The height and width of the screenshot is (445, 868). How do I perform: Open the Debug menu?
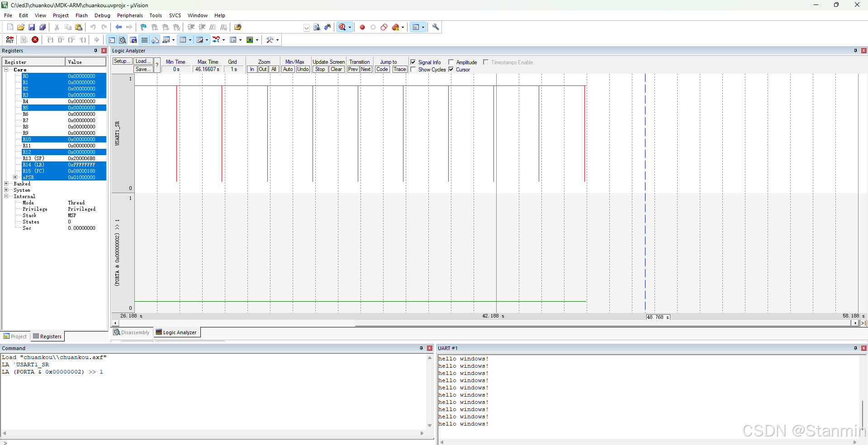point(102,15)
